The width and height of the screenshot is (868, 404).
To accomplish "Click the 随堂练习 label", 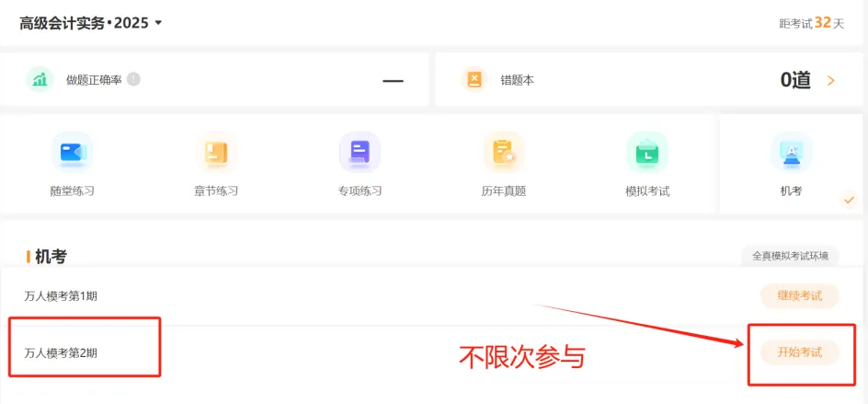I will [72, 191].
